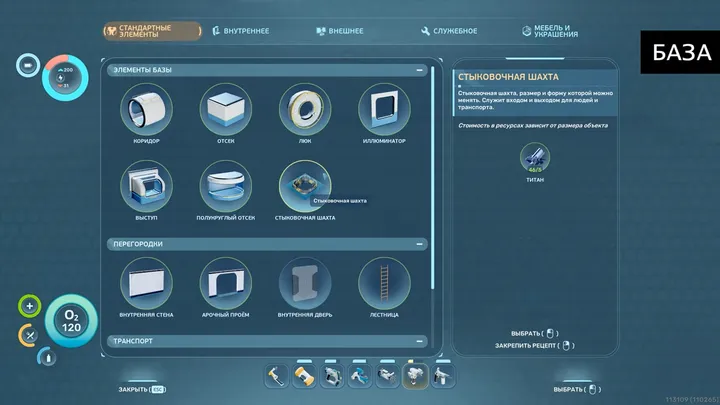
Task: Open the Мебель и украшения tab
Action: click(550, 31)
